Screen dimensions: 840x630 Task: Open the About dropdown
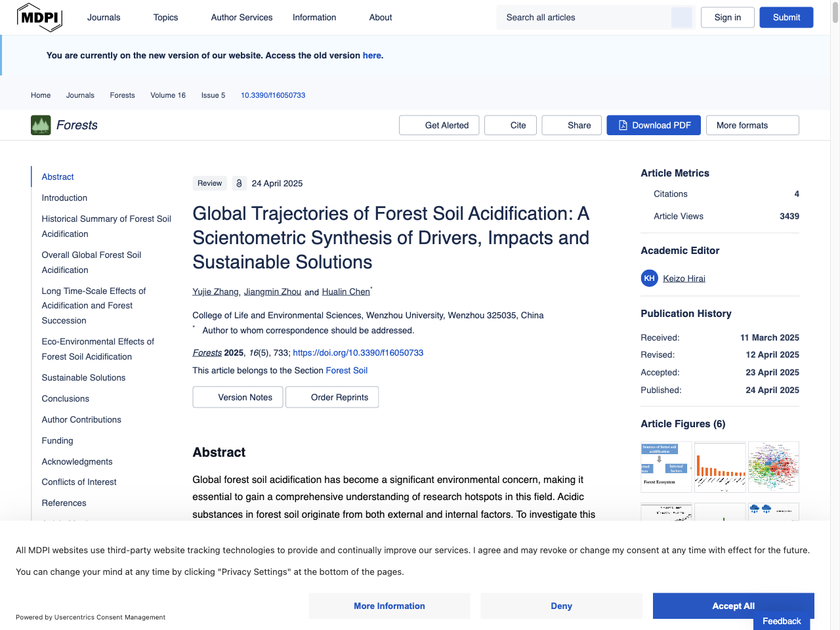click(381, 18)
